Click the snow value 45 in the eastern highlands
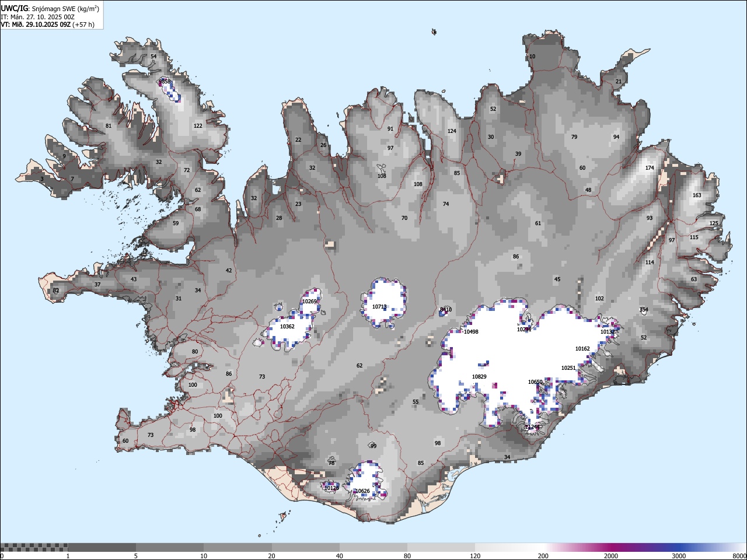 pos(557,279)
